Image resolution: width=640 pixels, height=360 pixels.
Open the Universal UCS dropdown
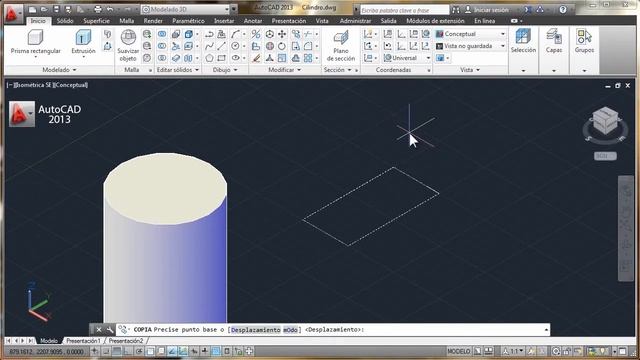pos(407,58)
